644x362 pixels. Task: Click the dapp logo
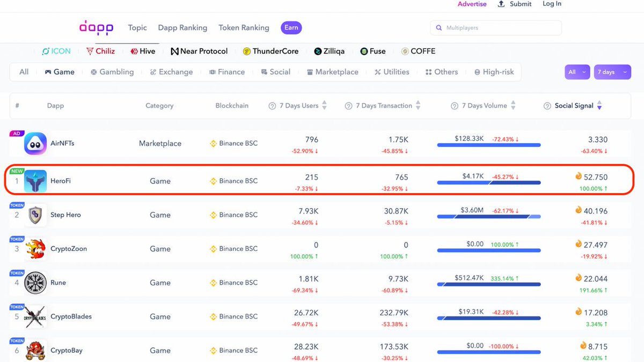[96, 28]
